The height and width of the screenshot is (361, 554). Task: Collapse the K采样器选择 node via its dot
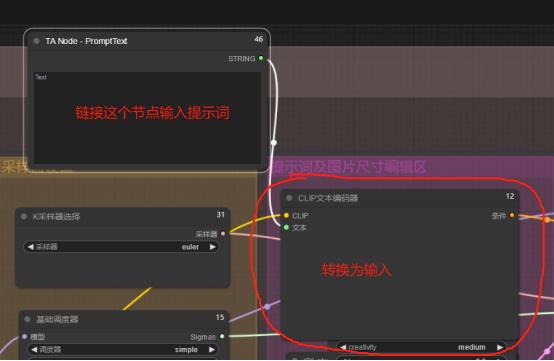[x=24, y=217]
